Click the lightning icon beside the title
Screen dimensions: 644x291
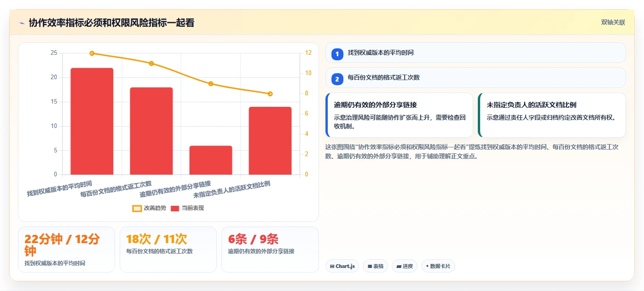(x=22, y=23)
